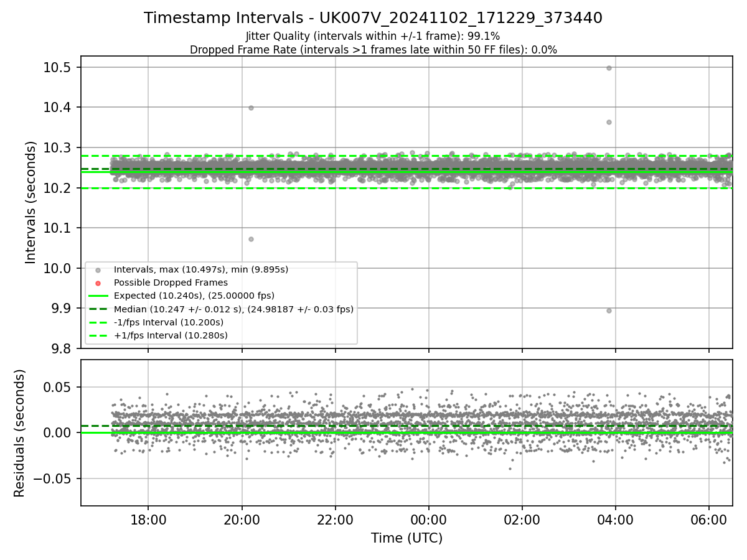Click the plot title "Timestamp Intervals - UK007V_20241102_171229_373440"
The height and width of the screenshot is (560, 747).
pyautogui.click(x=373, y=18)
